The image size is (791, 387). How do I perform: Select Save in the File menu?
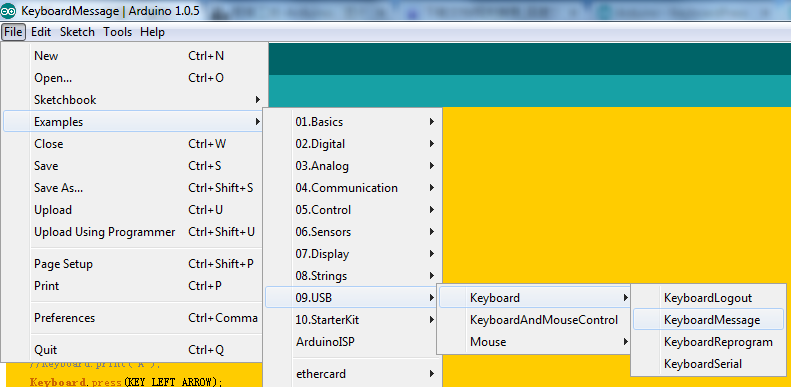pyautogui.click(x=133, y=166)
